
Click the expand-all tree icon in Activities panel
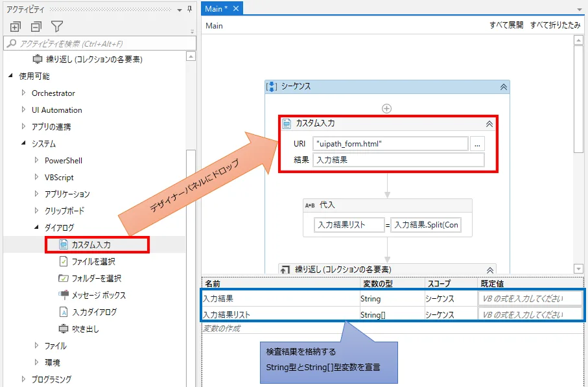click(14, 26)
